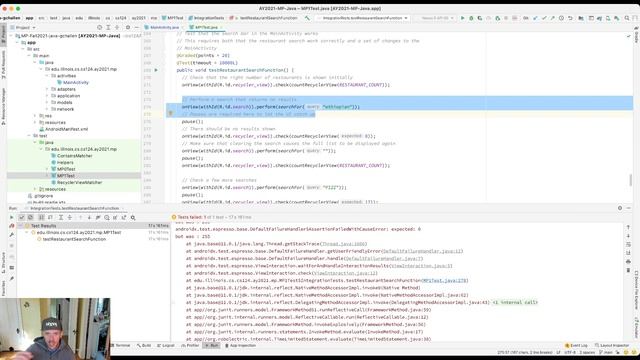Viewport: 640px width, 360px height.
Task: Click the select opened file target icon
Action: click(x=99, y=27)
